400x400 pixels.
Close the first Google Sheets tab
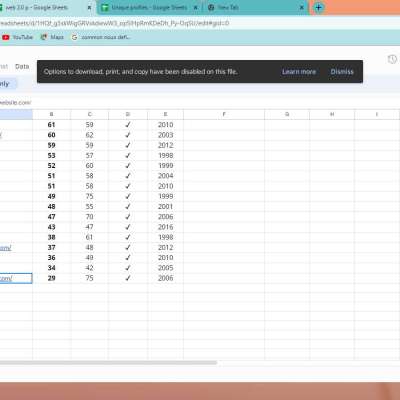pos(89,7)
